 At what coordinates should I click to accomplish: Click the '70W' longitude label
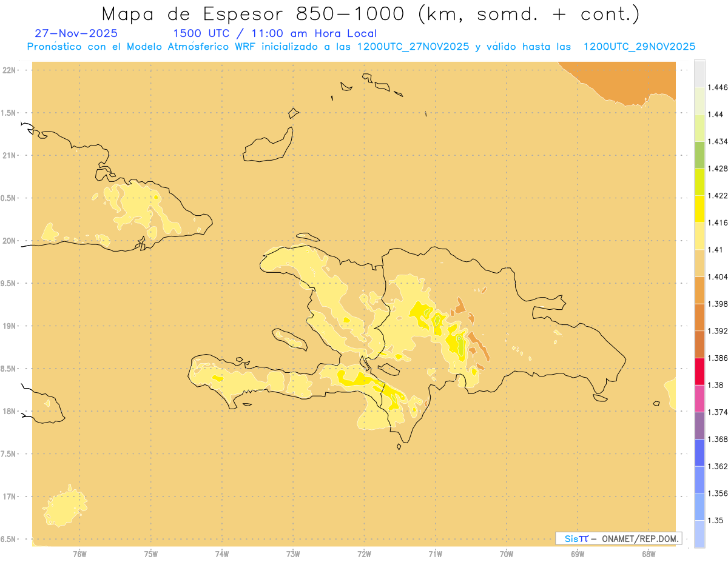(x=507, y=554)
